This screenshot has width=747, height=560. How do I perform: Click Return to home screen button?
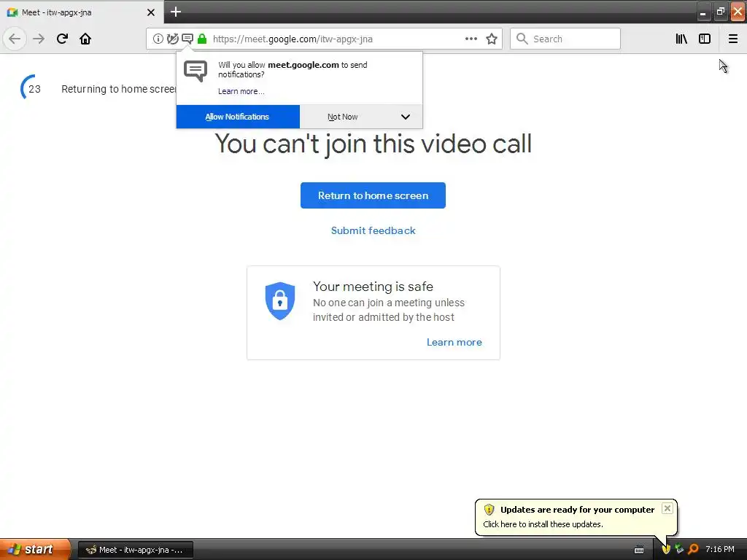(373, 195)
